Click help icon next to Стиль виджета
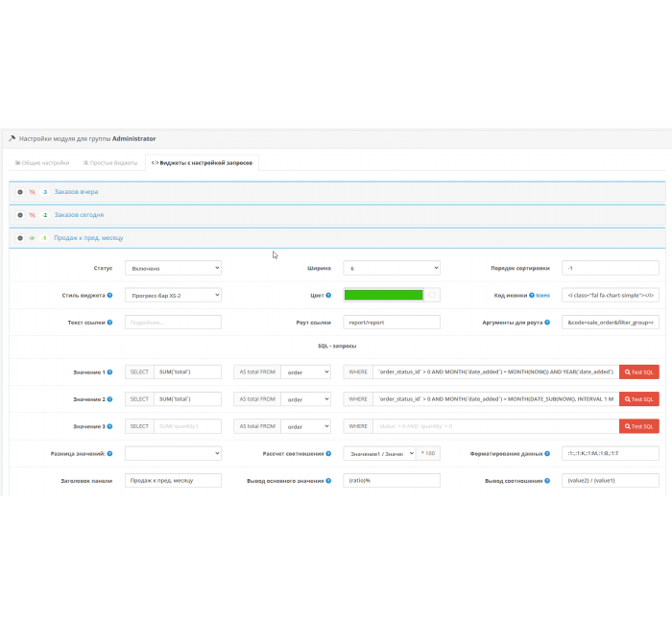 click(109, 296)
